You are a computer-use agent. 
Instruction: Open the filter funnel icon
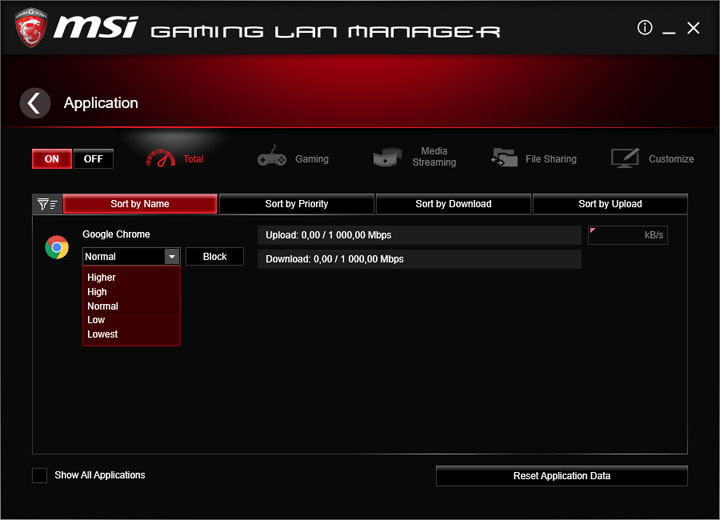(47, 204)
